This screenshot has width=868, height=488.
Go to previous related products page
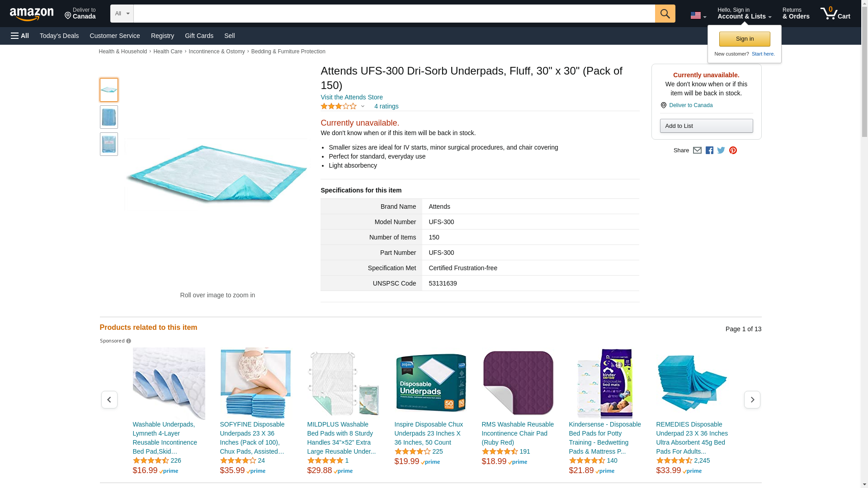tap(109, 399)
